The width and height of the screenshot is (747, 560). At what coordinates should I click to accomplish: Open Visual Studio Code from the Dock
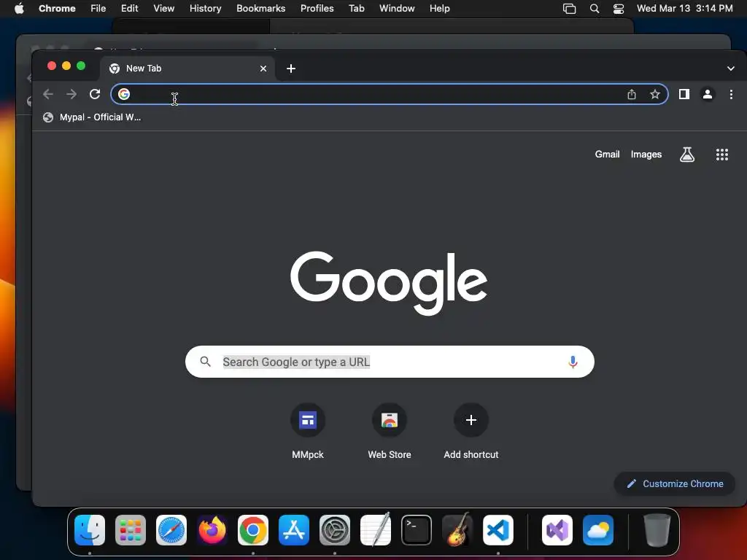(498, 530)
